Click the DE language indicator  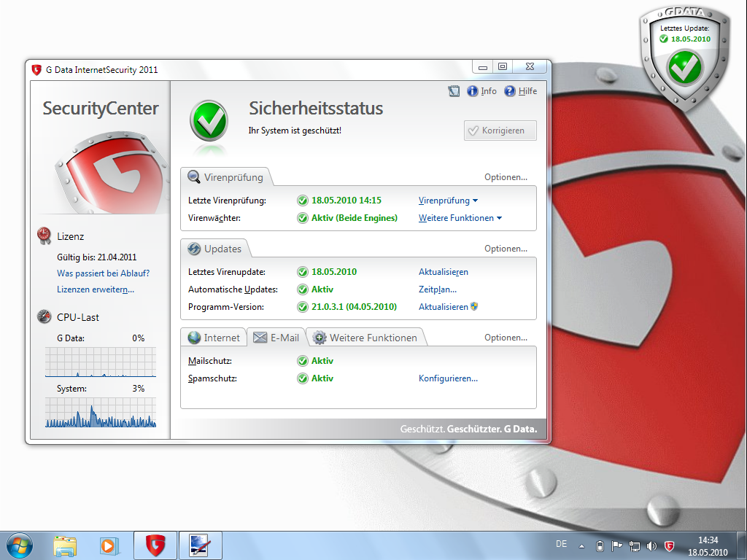(561, 544)
